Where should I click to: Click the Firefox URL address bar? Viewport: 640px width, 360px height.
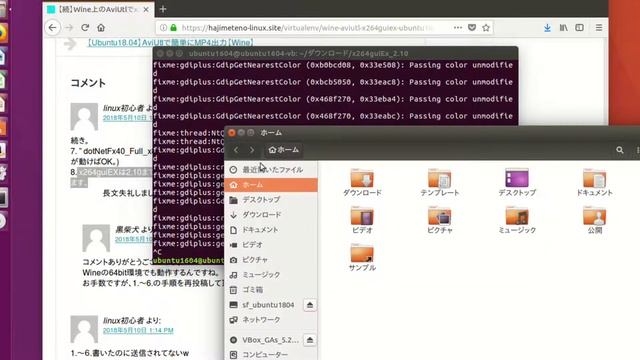306,28
